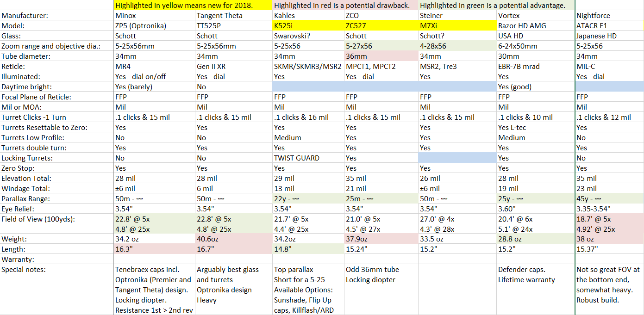This screenshot has height=315, width=644.
Task: Click the Steiner M7Xi model cell
Action: pos(431,26)
